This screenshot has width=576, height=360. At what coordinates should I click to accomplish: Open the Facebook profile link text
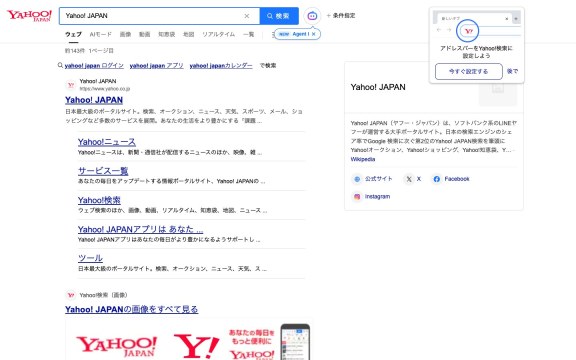click(457, 179)
